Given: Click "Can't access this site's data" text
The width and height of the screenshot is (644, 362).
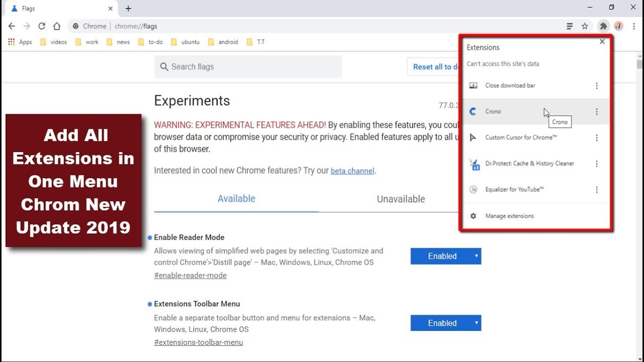Looking at the screenshot, I should coord(503,64).
